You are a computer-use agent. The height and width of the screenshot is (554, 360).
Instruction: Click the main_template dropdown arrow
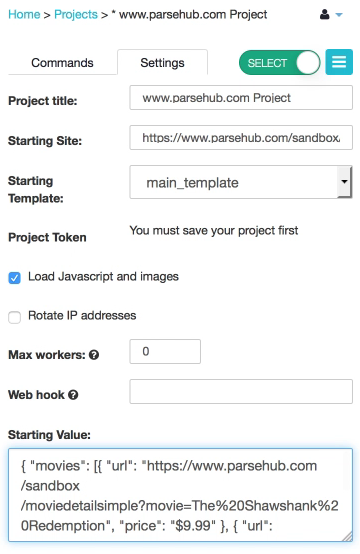(x=344, y=182)
